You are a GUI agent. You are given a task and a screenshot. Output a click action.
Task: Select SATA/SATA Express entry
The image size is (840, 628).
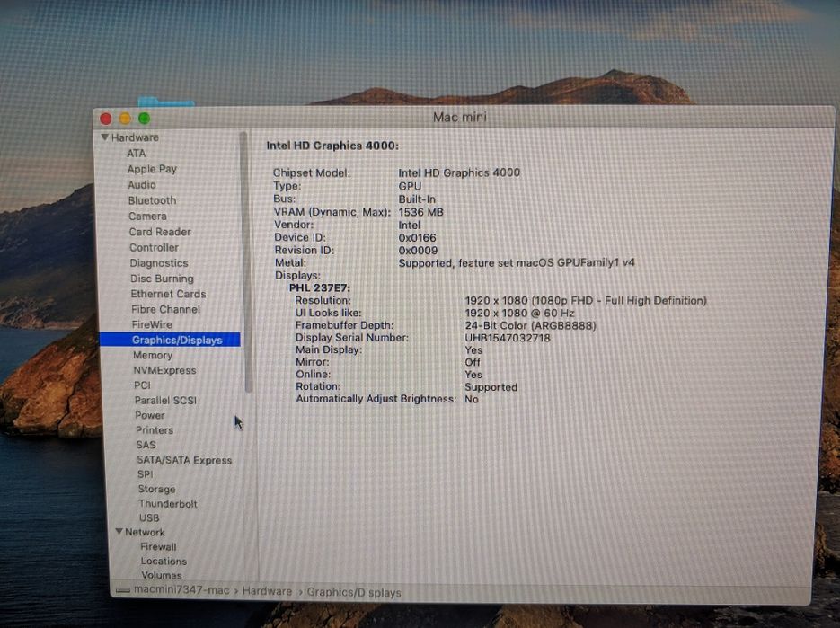(185, 460)
